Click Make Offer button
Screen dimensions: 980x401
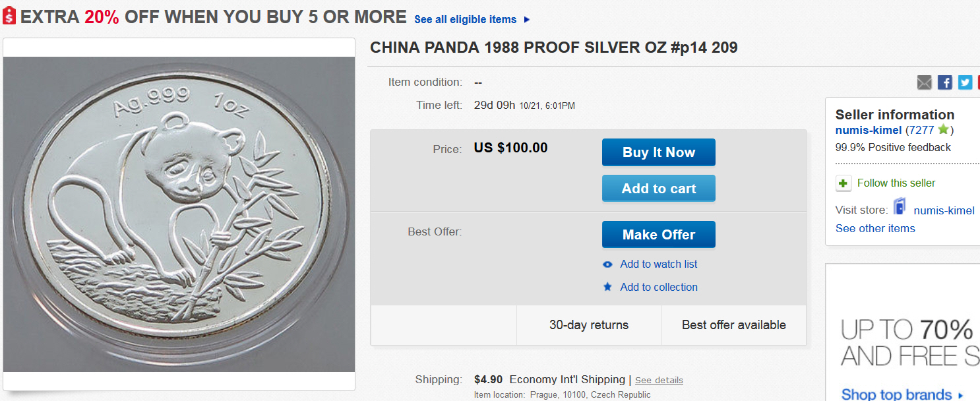(x=658, y=235)
